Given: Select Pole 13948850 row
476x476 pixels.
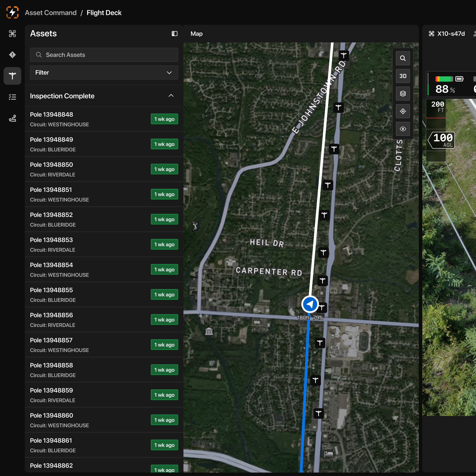Looking at the screenshot, I should pyautogui.click(x=104, y=169).
